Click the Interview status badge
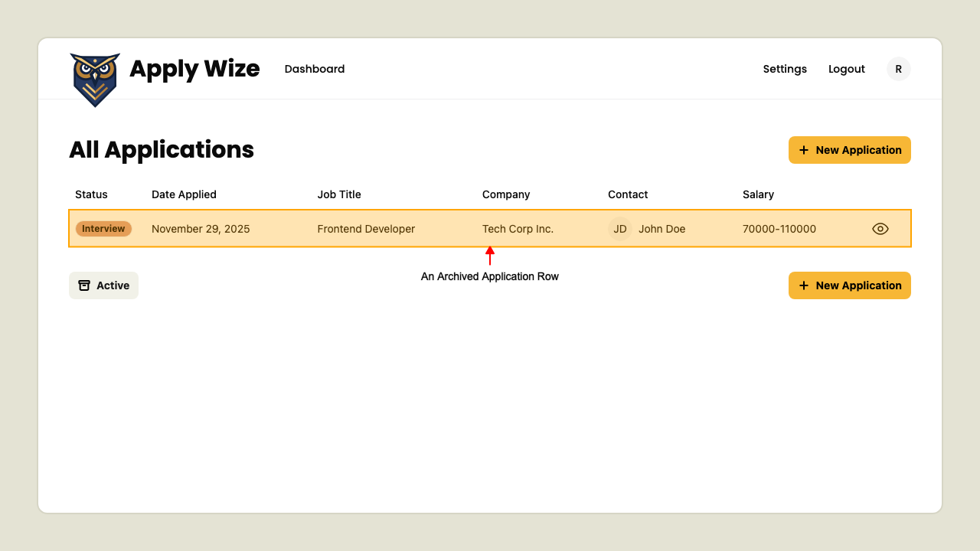980x551 pixels. (x=103, y=229)
